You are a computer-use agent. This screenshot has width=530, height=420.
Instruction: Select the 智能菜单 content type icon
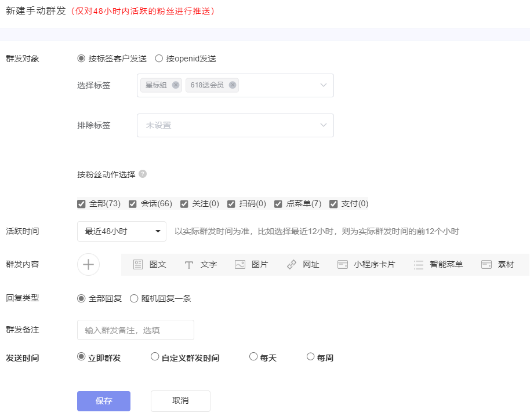pyautogui.click(x=435, y=264)
